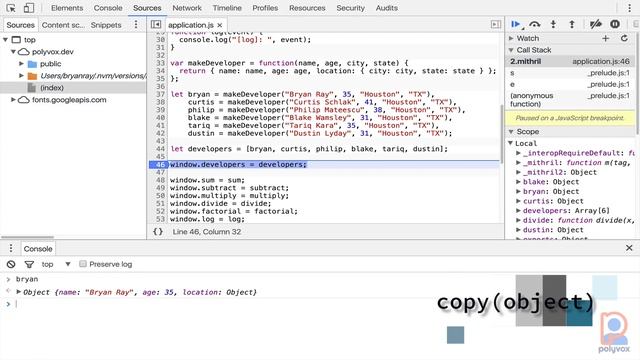Image resolution: width=640 pixels, height=360 pixels.
Task: Open the Profiles panel
Action: pos(265,8)
